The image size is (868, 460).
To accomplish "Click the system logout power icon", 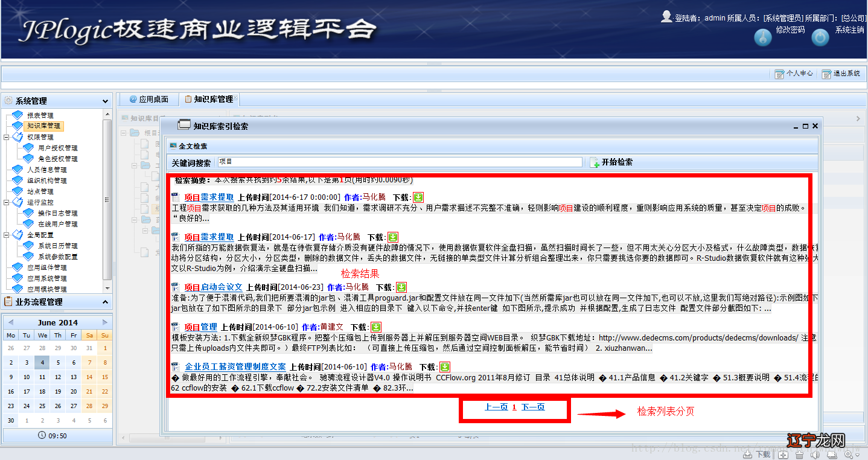I will [x=820, y=38].
